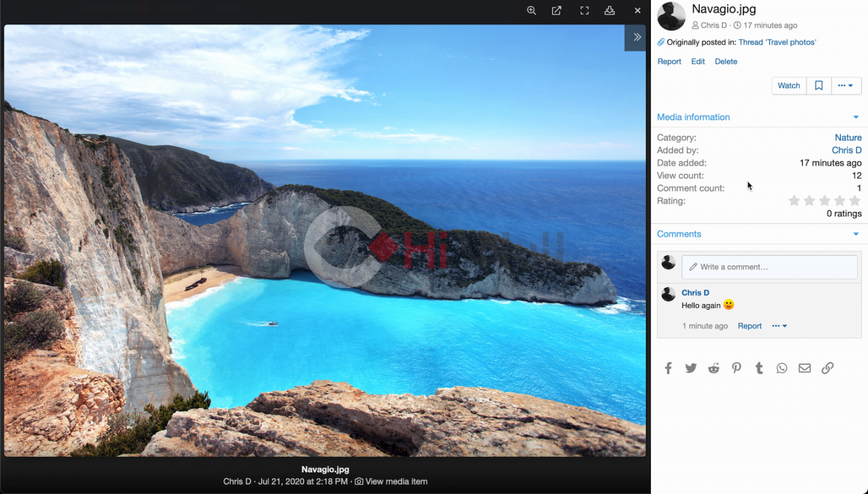
Task: Click Navagio.jpg caption below the image
Action: (x=325, y=469)
